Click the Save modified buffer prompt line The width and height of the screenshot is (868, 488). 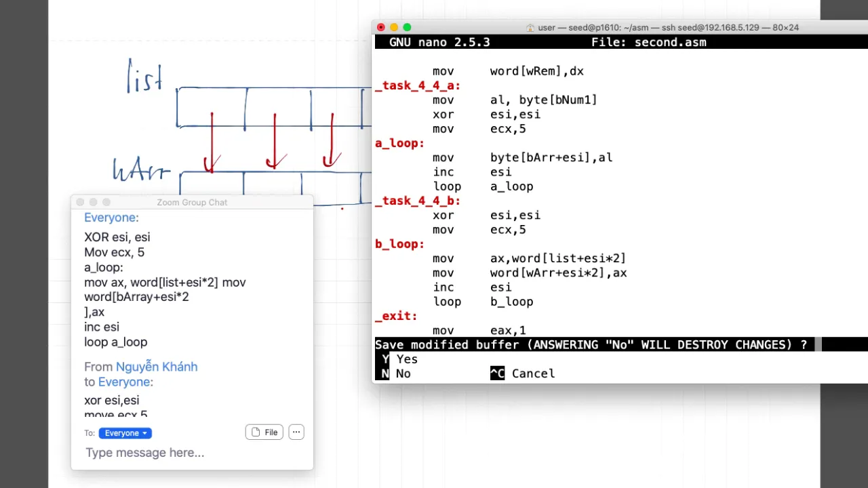[x=591, y=344]
